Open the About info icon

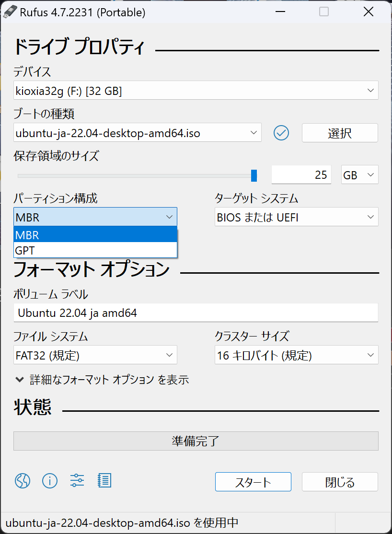[x=50, y=481]
